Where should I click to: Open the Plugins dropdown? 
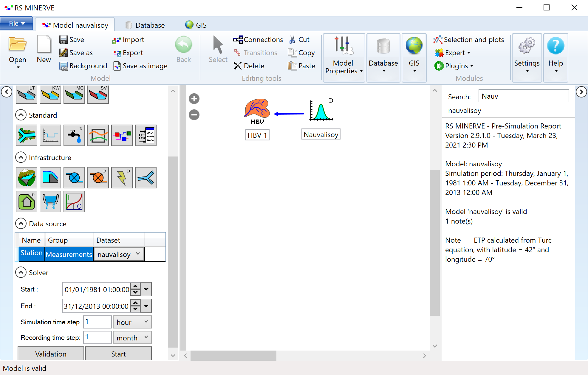coord(454,66)
